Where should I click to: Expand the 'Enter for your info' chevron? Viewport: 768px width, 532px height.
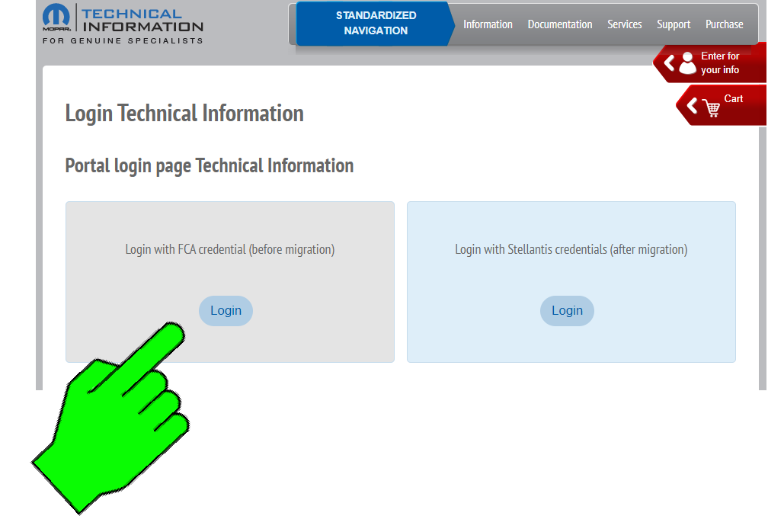pyautogui.click(x=669, y=62)
